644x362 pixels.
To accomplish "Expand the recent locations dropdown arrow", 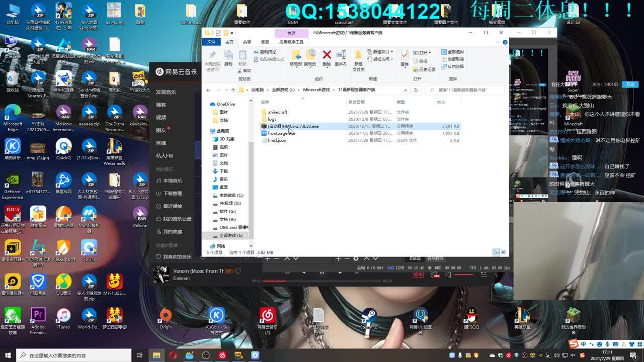I will click(226, 90).
